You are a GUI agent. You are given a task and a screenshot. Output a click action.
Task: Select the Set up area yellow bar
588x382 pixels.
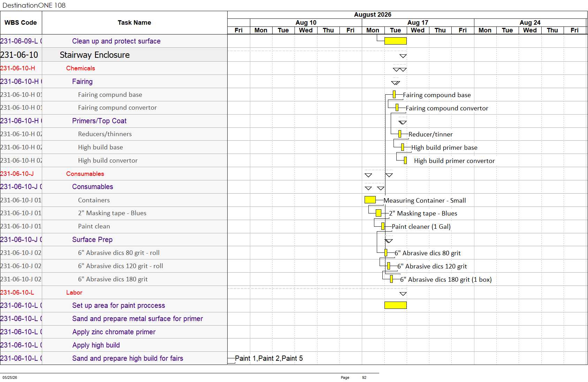pos(396,305)
